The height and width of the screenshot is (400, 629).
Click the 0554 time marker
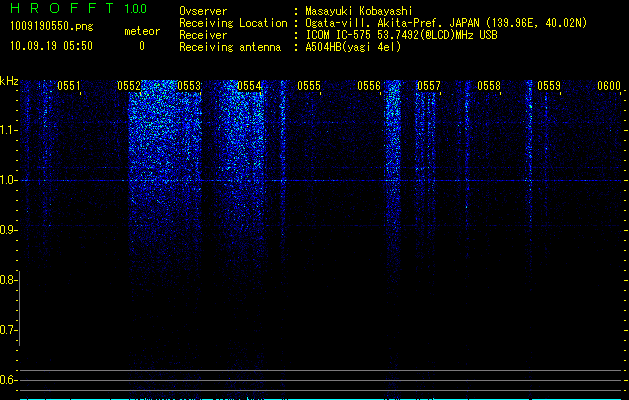249,86
